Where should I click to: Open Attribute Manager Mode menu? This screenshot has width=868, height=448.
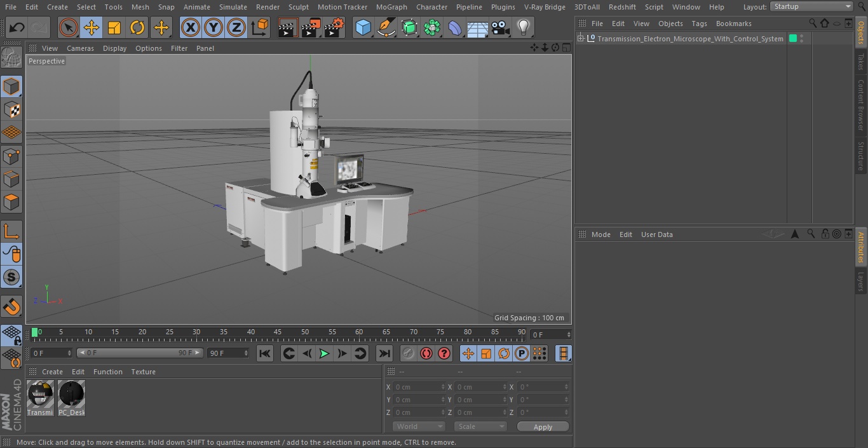pyautogui.click(x=600, y=234)
